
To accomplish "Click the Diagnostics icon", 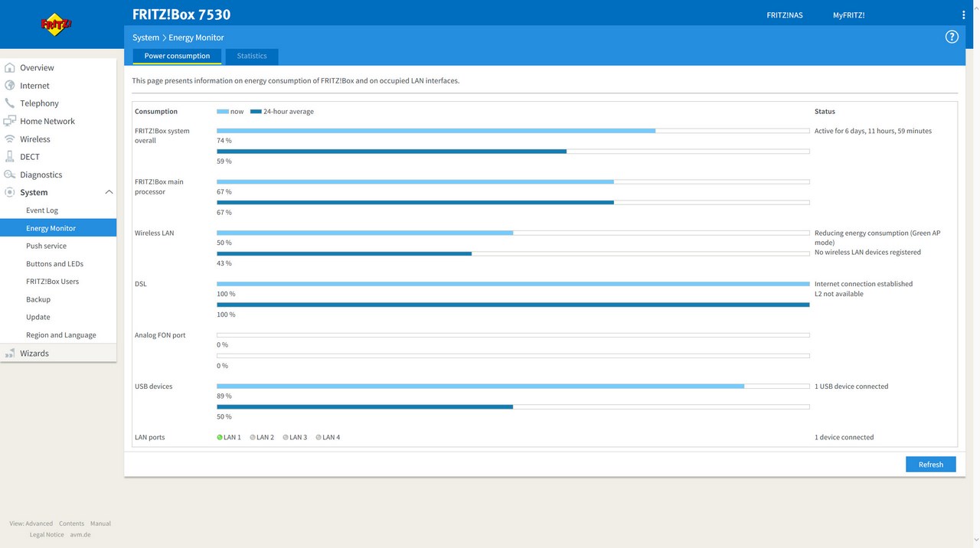I will click(10, 175).
